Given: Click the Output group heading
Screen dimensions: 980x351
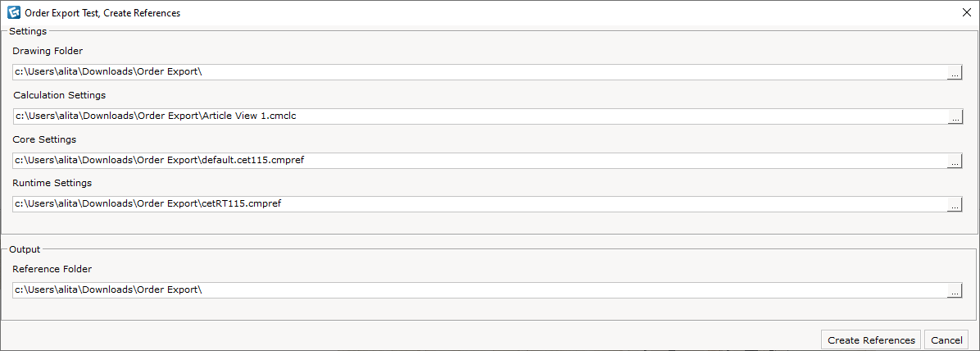Looking at the screenshot, I should click(25, 249).
